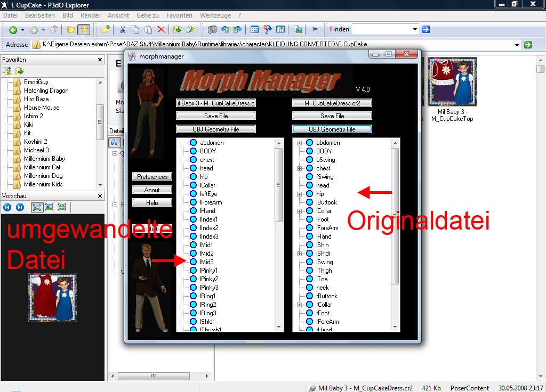This screenshot has height=392, width=546.
Task: Open the Render menu
Action: pyautogui.click(x=90, y=15)
